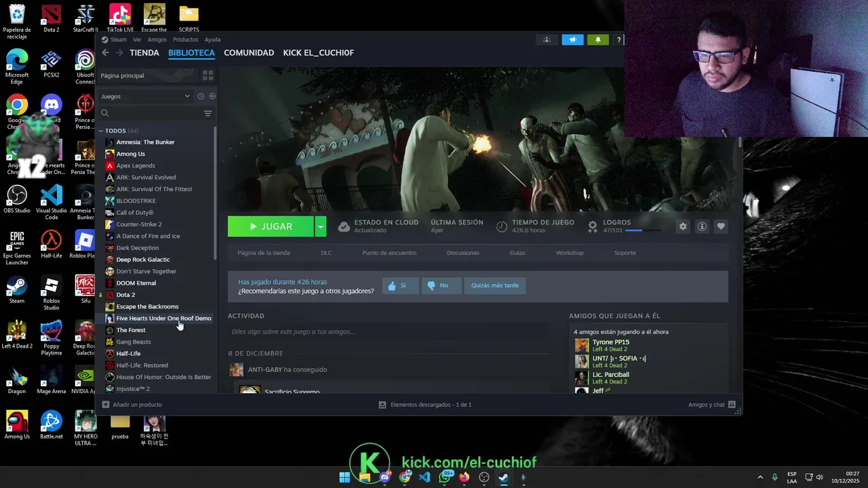Open friend Lic. Parciball in friends playing list
This screenshot has width=868, height=488.
tap(611, 378)
